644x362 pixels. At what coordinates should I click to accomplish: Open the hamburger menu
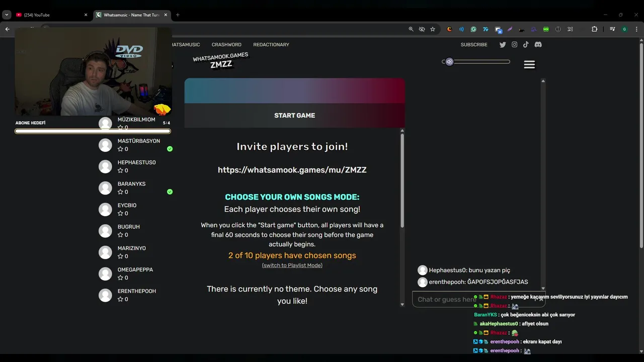coord(529,64)
